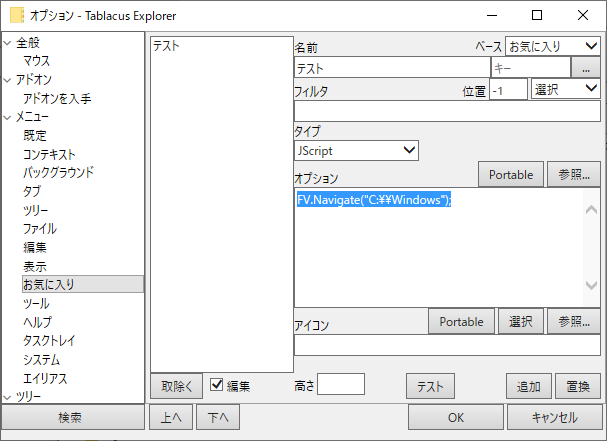Collapse the ツリー section at bottom
Image resolution: width=607 pixels, height=441 pixels.
(x=7, y=397)
